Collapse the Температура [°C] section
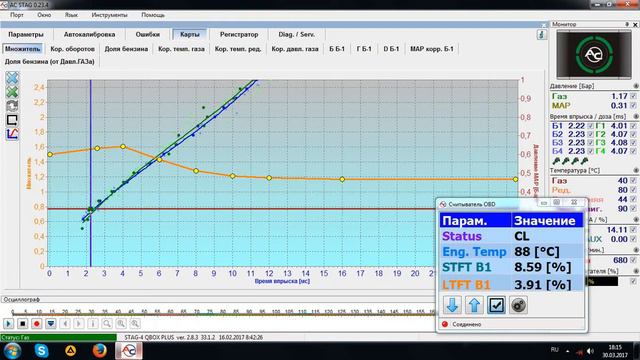Viewport: 640px width, 360px height. 636,170
